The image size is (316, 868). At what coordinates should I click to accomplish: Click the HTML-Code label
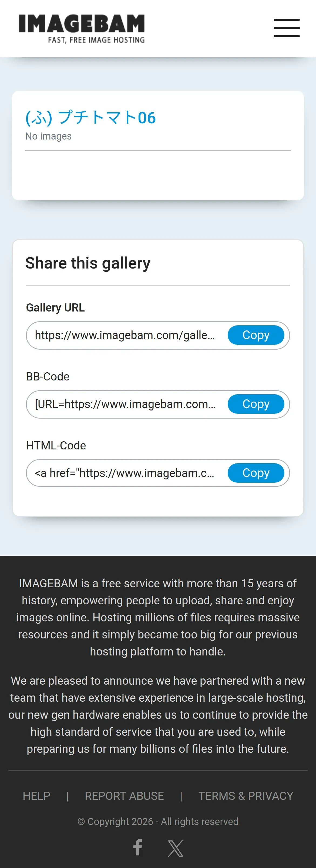coord(56,445)
